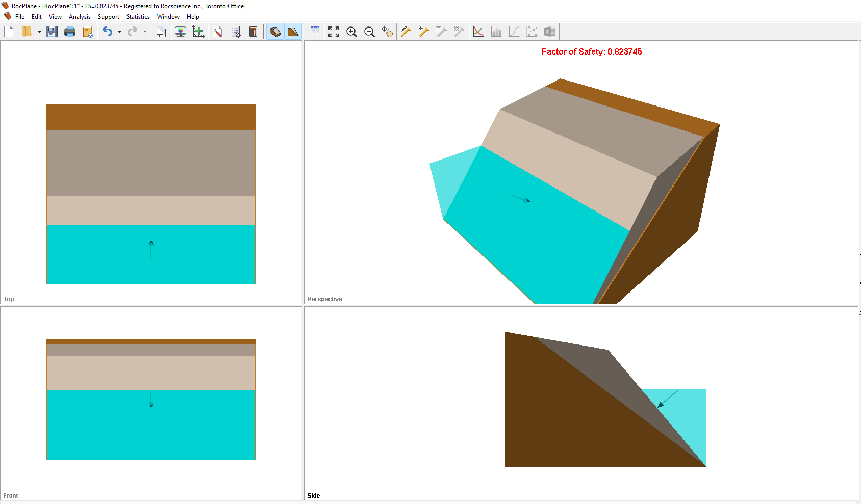
Task: Open Input Data gear list icon
Action: coord(236,32)
